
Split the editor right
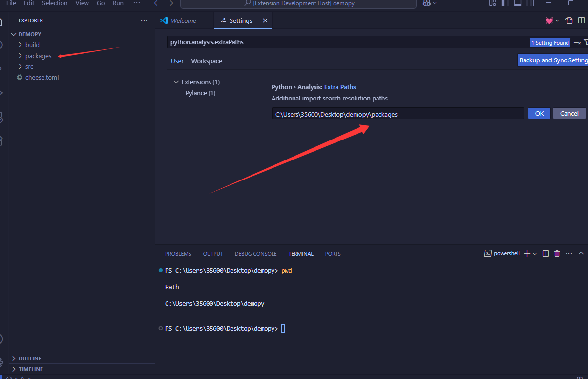[x=581, y=20]
